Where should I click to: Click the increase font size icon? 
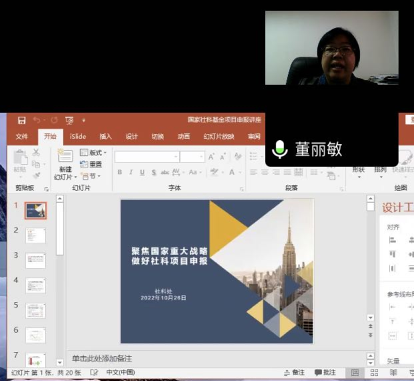[x=211, y=157]
